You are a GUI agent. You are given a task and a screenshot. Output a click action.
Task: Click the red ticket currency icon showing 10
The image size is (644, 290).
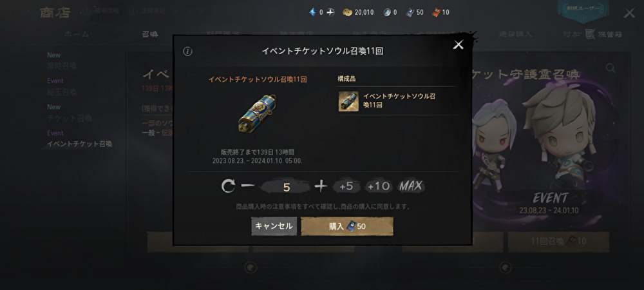click(x=436, y=12)
